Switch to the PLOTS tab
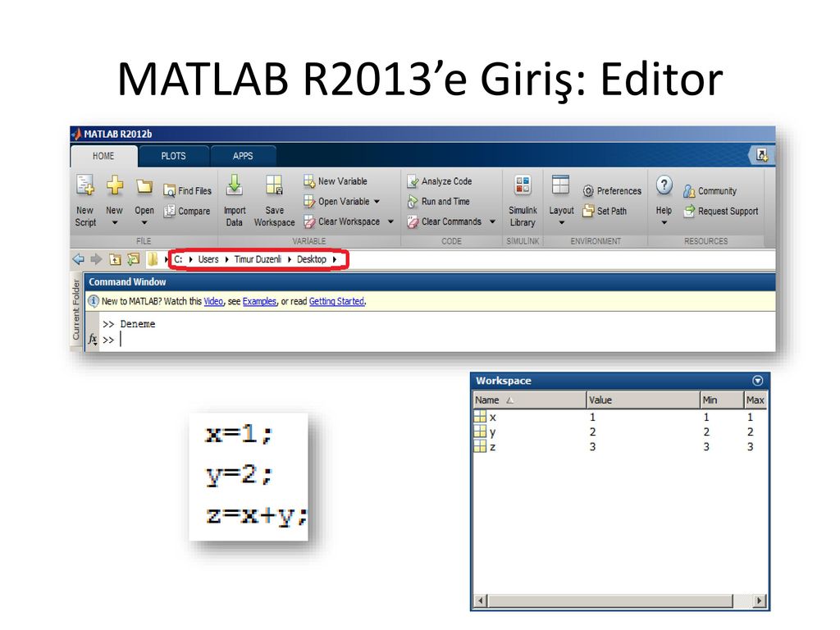Screen dimensions: 840x630 [174, 156]
